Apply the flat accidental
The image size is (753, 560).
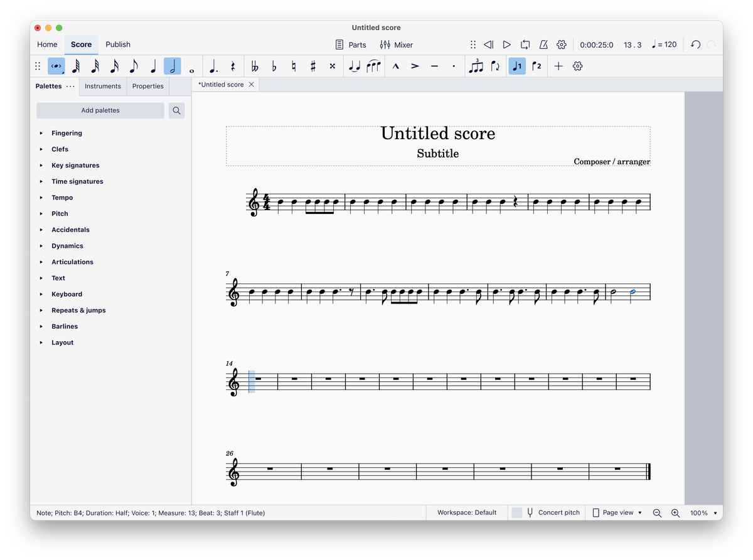pyautogui.click(x=274, y=66)
